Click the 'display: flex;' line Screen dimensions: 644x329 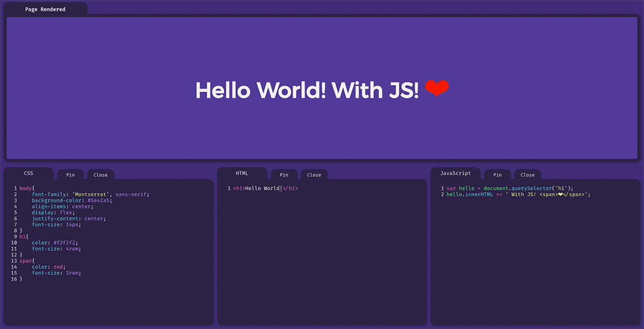[53, 213]
